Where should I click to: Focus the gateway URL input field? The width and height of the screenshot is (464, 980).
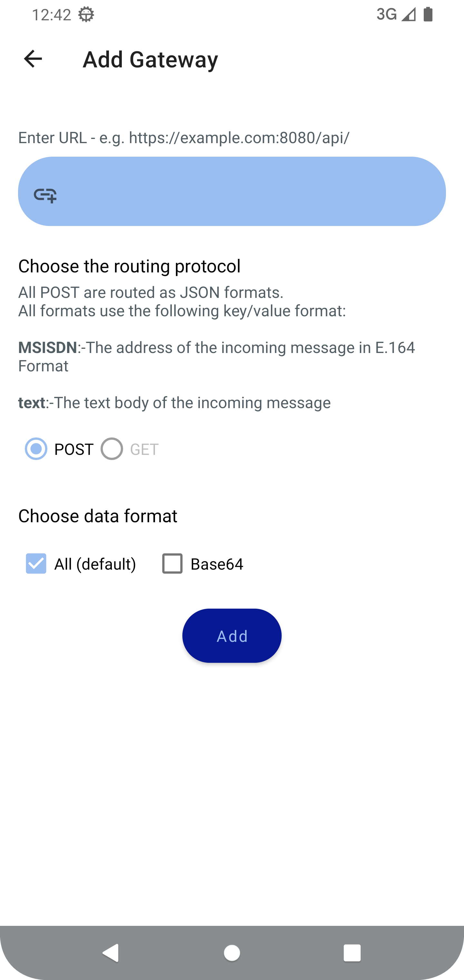point(243,191)
